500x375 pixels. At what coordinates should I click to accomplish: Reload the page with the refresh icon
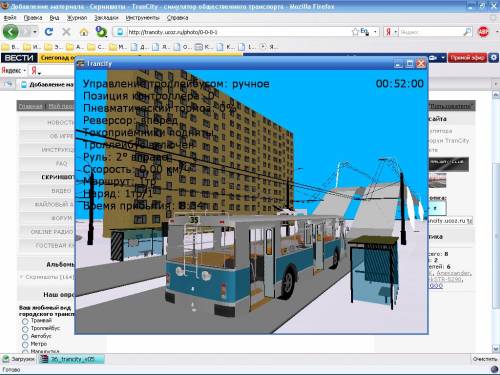click(49, 32)
